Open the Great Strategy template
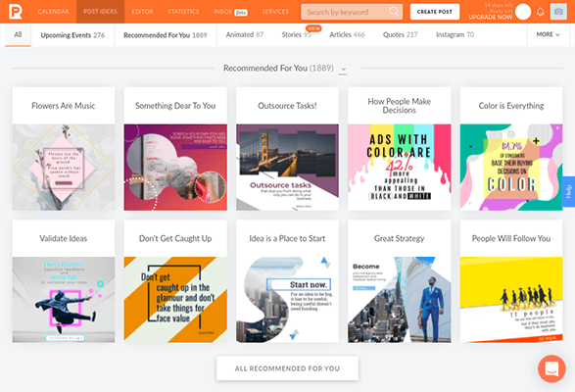 [400, 281]
